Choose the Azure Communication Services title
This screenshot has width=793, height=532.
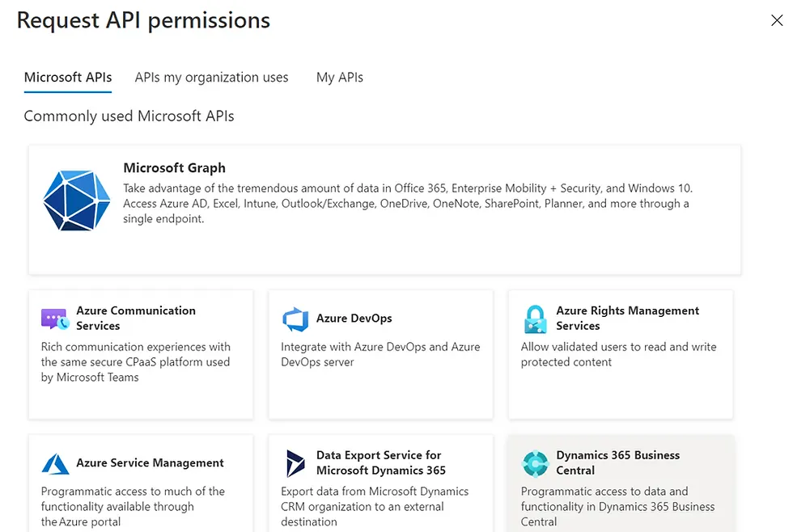(136, 319)
